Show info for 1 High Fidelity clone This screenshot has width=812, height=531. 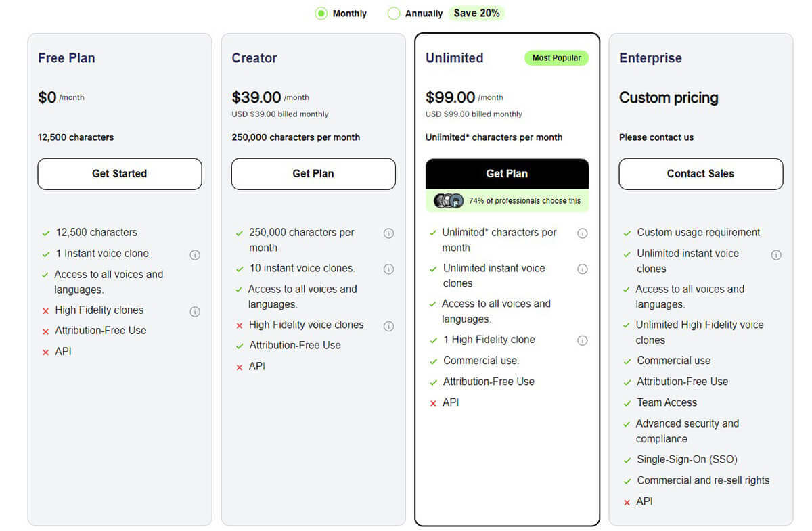(x=582, y=340)
